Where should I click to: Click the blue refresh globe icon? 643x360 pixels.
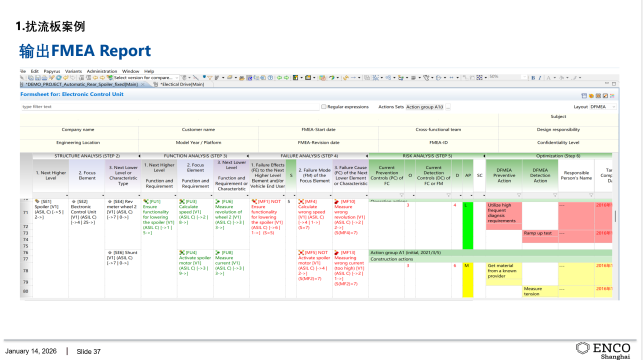point(59,77)
